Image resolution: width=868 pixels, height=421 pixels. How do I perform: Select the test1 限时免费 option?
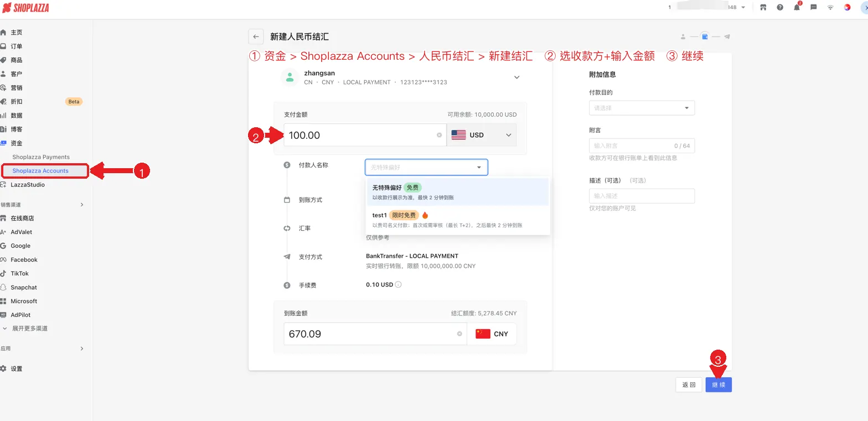pyautogui.click(x=458, y=220)
